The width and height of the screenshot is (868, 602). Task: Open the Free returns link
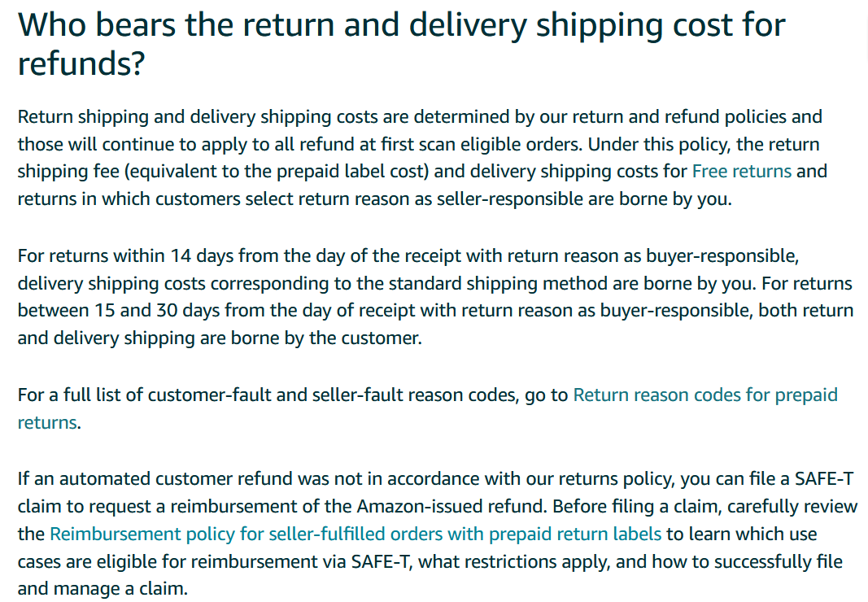pos(741,171)
